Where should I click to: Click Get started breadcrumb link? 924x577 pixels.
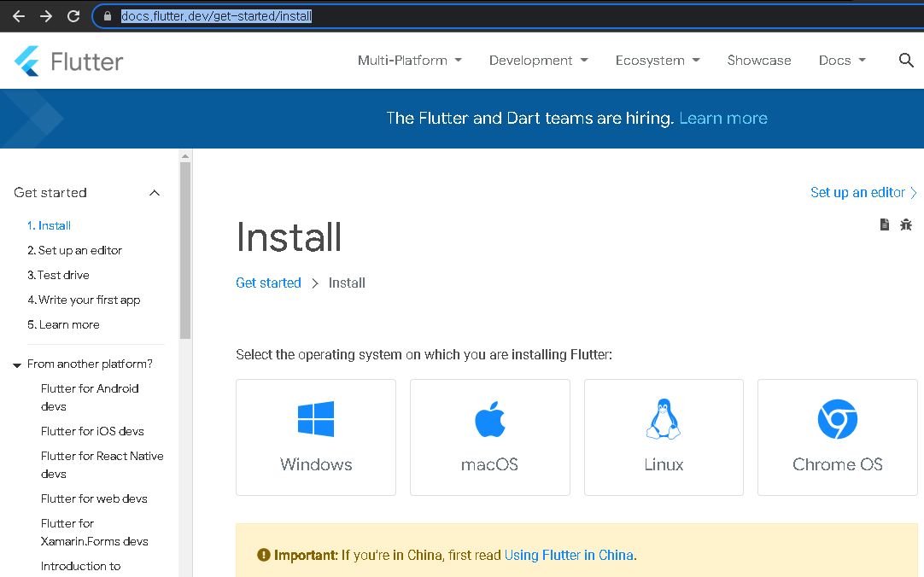tap(268, 283)
